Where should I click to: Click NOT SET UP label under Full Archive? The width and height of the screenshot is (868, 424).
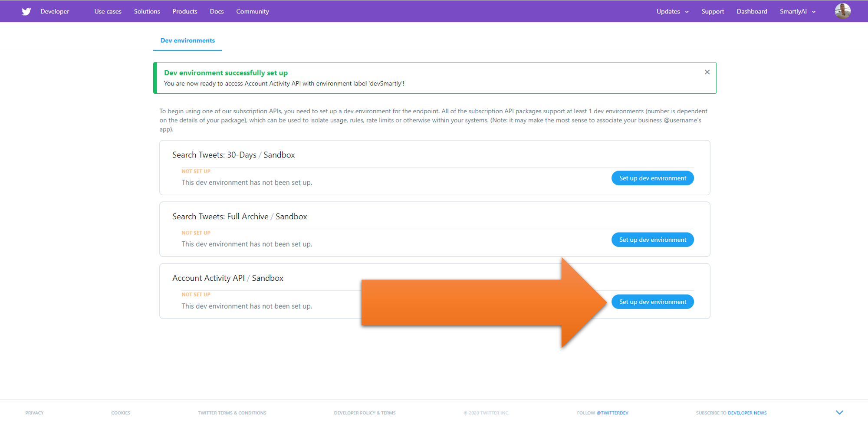(x=196, y=233)
